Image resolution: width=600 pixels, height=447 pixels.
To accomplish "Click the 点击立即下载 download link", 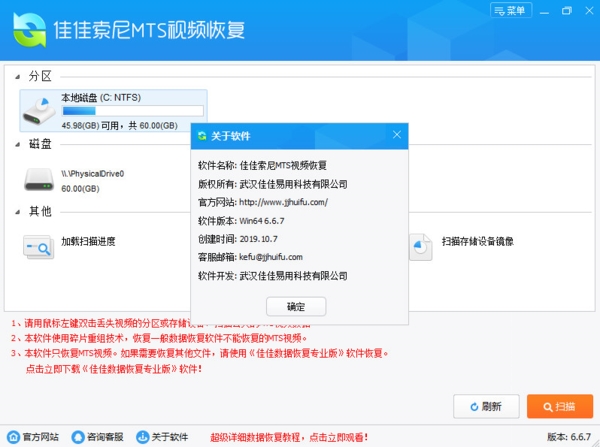I will point(114,369).
